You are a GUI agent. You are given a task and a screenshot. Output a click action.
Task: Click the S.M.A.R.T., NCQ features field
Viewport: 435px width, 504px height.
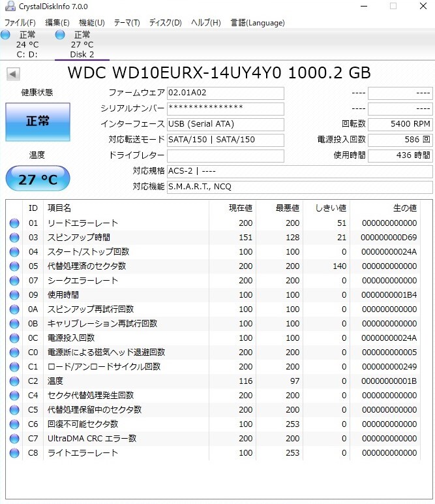(x=300, y=187)
